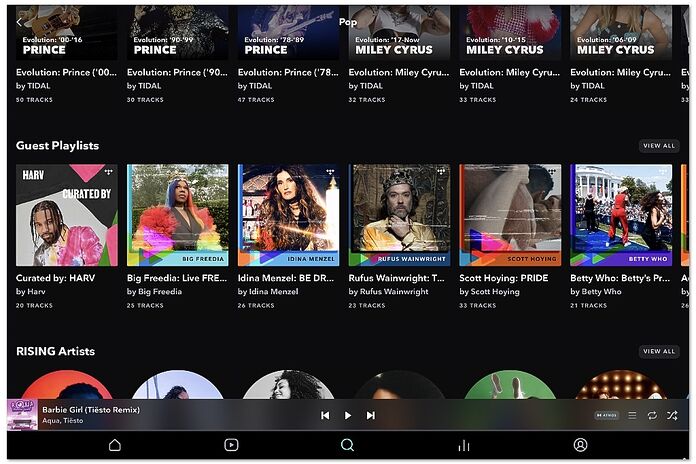Open Evolution: Miley Cyrus '17-Now cover
The height and width of the screenshot is (464, 696).
tap(399, 33)
